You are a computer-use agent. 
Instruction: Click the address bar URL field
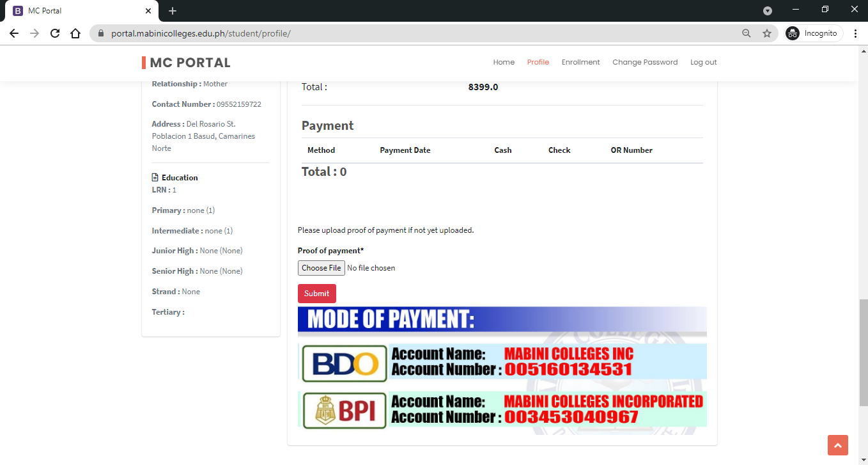(415, 33)
